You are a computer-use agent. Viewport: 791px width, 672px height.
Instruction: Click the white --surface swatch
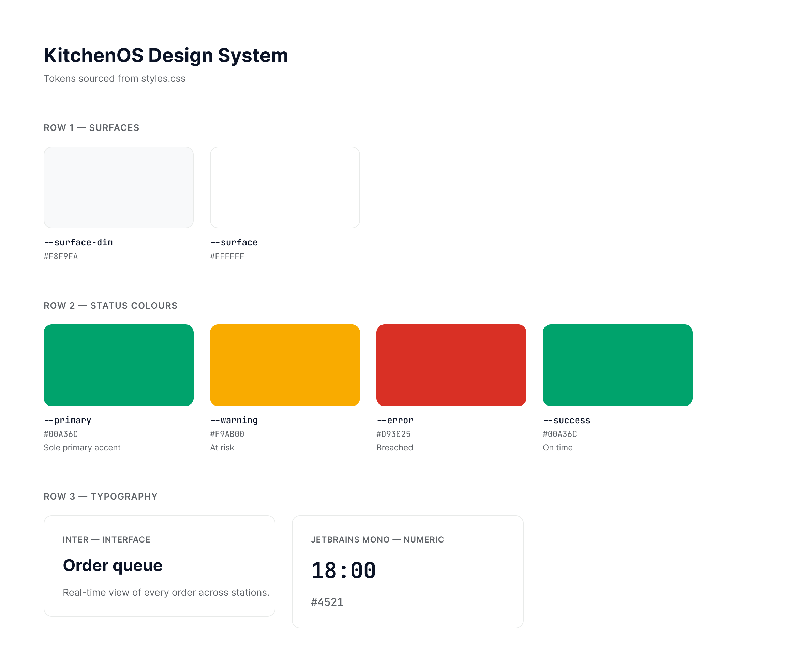(285, 187)
